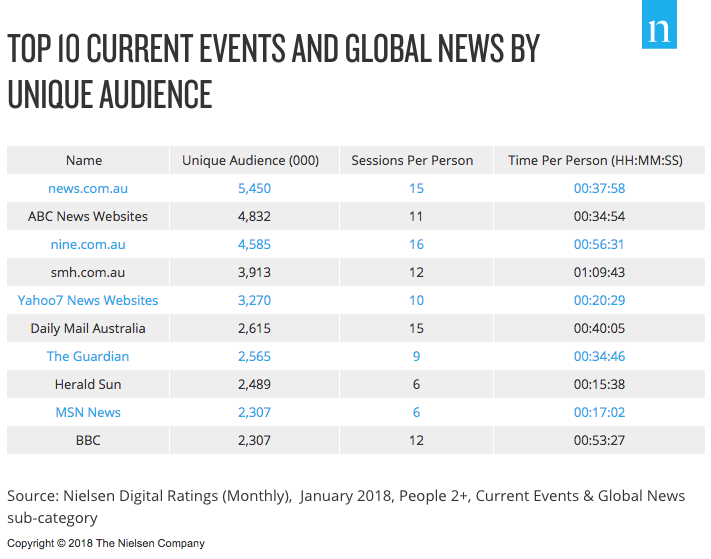Click the 00:53:27 time value
711x559 pixels.
point(599,441)
